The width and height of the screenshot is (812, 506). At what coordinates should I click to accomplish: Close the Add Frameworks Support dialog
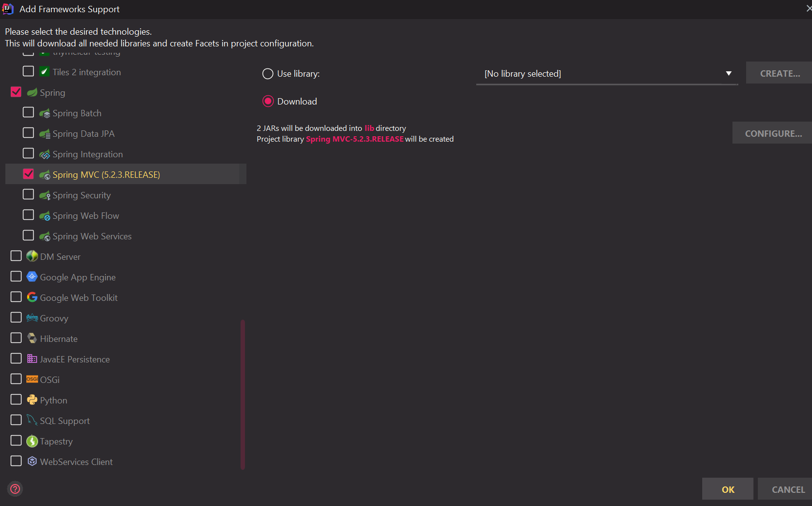tap(809, 9)
